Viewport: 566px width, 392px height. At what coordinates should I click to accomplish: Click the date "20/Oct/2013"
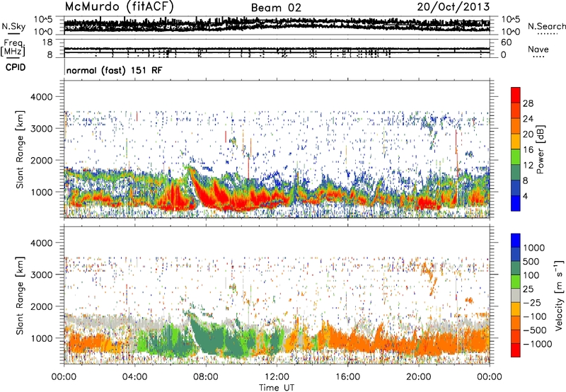tap(454, 7)
